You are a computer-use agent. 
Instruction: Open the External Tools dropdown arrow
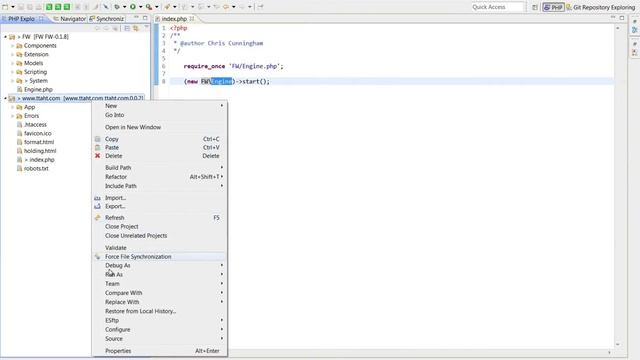156,7
